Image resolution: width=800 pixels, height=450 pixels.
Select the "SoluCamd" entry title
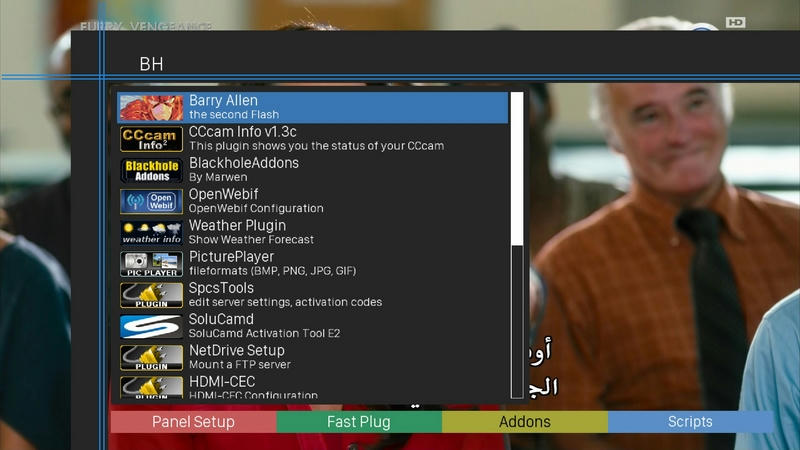pos(221,319)
